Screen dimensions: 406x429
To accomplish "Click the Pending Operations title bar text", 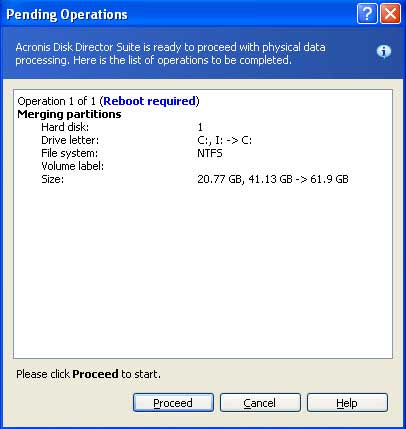I will [67, 15].
